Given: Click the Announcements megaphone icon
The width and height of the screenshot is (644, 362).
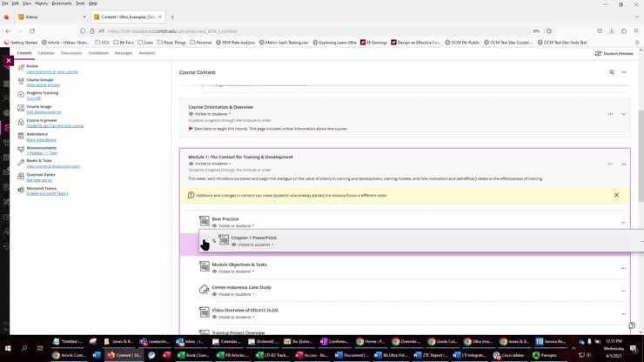Looking at the screenshot, I should (20, 149).
